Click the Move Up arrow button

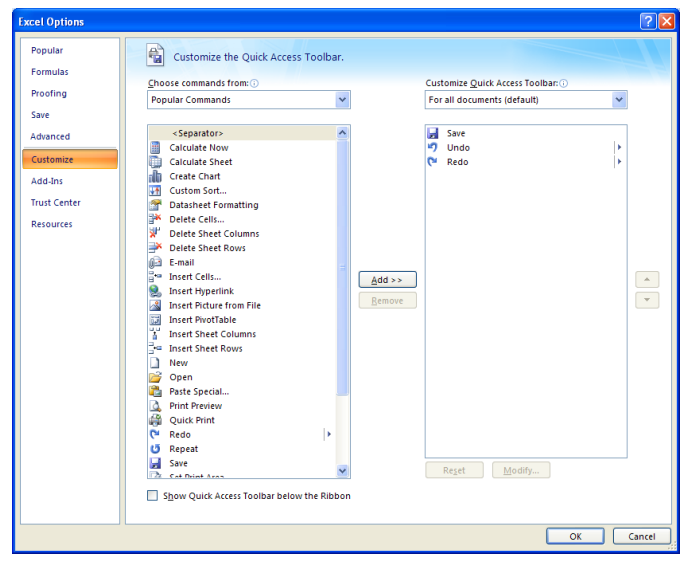point(647,279)
